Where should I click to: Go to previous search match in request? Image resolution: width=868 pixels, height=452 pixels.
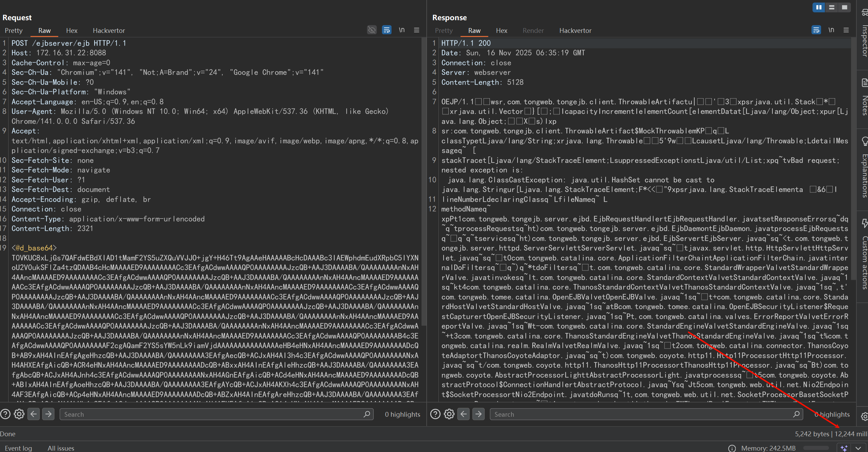coord(34,414)
